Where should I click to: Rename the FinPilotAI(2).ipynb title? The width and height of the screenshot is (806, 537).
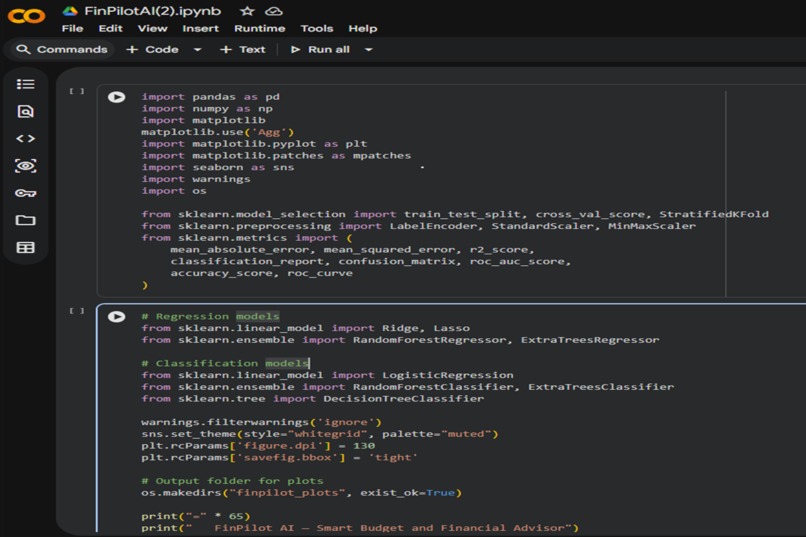153,11
